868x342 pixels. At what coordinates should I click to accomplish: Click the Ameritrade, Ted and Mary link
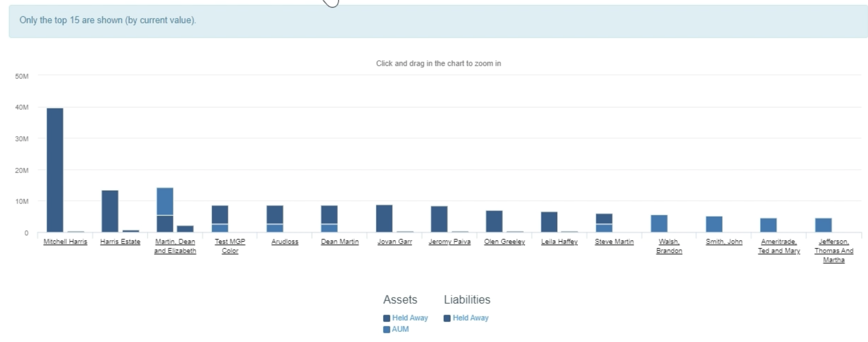click(x=779, y=246)
